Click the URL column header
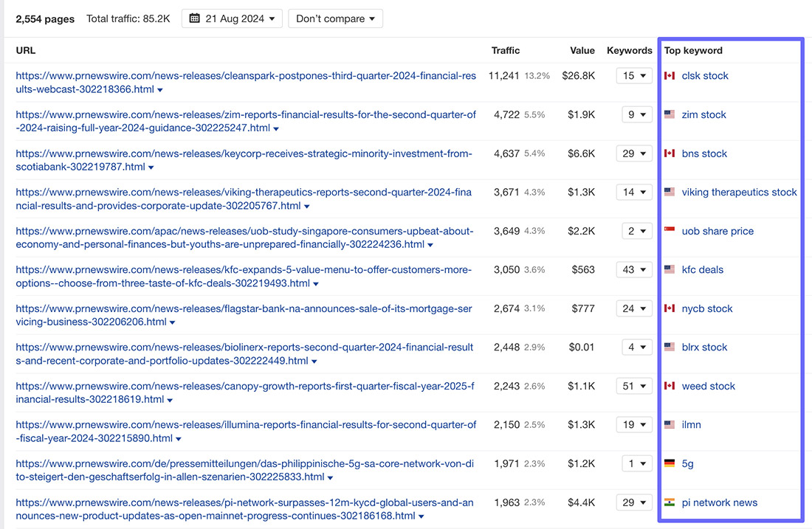Image resolution: width=812 pixels, height=529 pixels. 25,50
